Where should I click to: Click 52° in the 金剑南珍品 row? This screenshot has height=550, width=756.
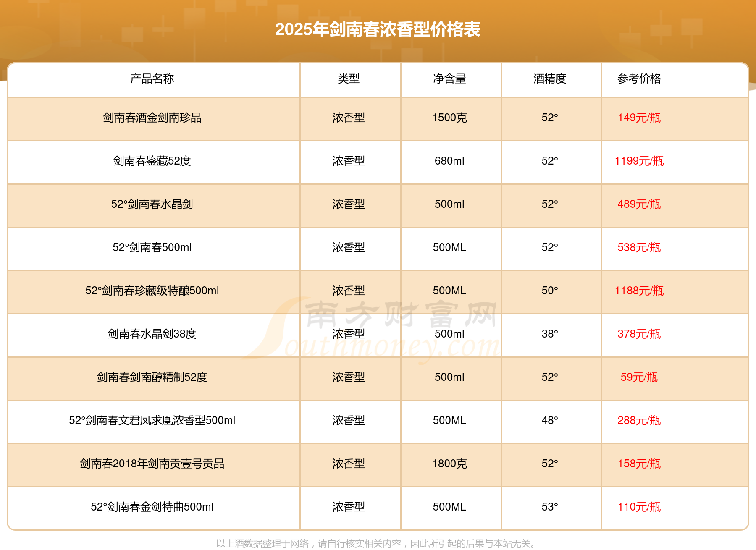click(x=550, y=118)
